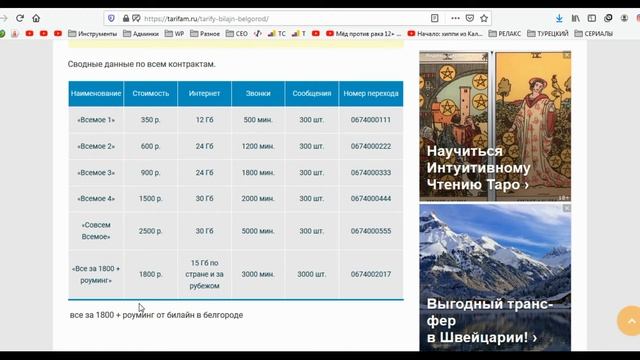Click the 600 р. price cell
Screen dimensions: 640x360
151,146
